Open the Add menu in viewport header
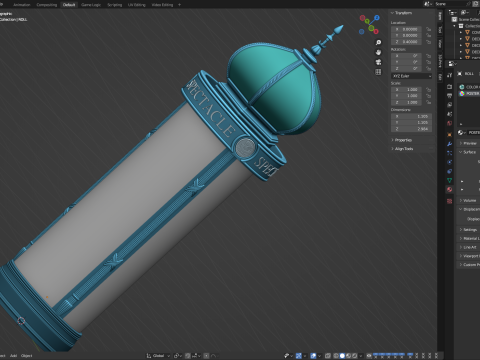Image resolution: width=480 pixels, height=360 pixels. point(13,356)
